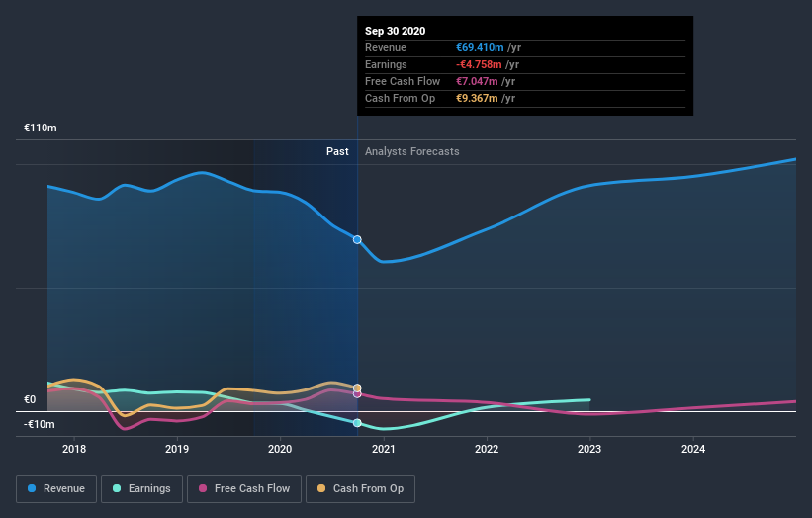
Task: Click the 2023 x-axis label
Action: click(589, 449)
